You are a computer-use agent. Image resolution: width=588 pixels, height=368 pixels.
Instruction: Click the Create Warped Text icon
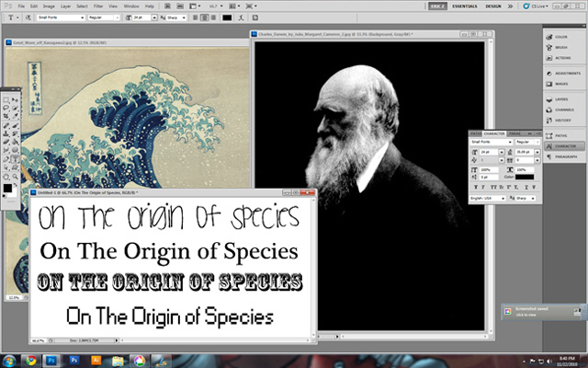241,17
